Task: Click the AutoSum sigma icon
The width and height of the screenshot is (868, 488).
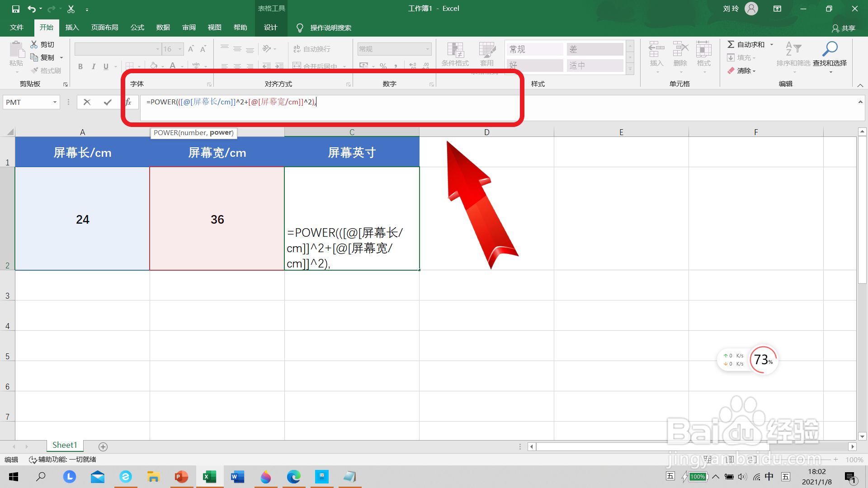Action: tap(731, 44)
